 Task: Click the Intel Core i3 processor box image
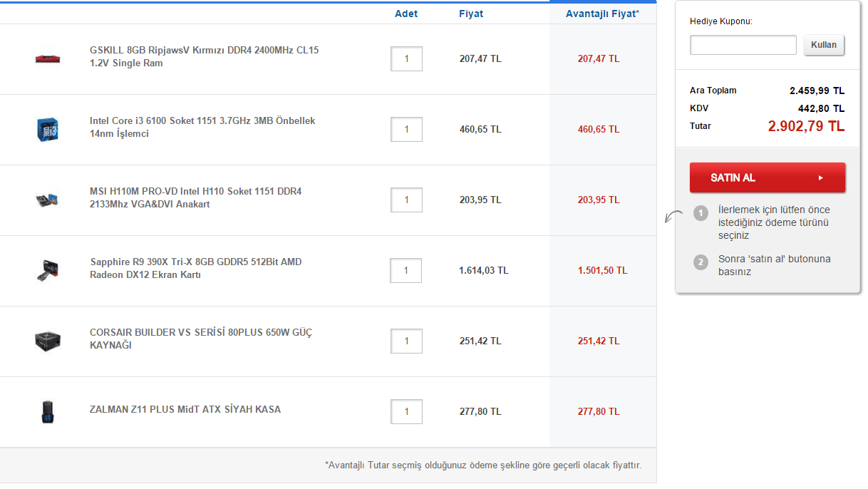pyautogui.click(x=47, y=129)
